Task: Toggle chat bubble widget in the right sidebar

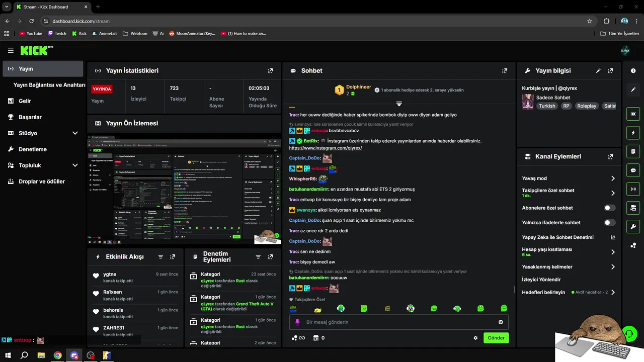Action: coord(633,170)
